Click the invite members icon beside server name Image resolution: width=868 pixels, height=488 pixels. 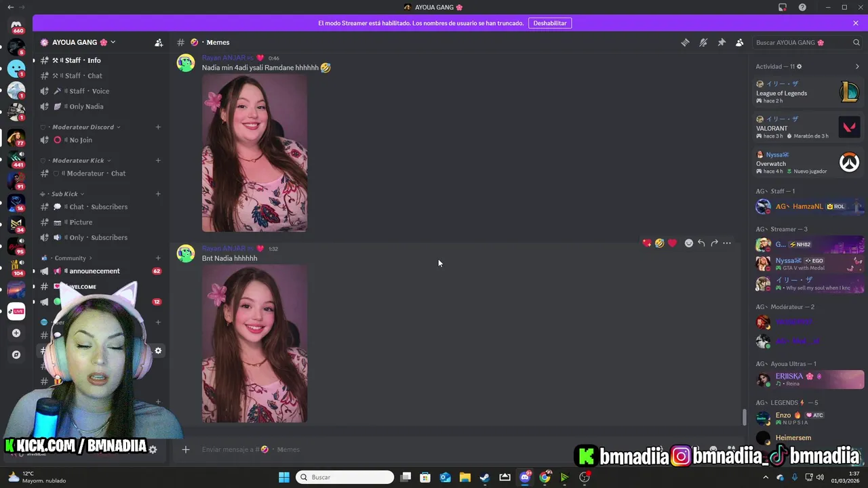pyautogui.click(x=159, y=42)
